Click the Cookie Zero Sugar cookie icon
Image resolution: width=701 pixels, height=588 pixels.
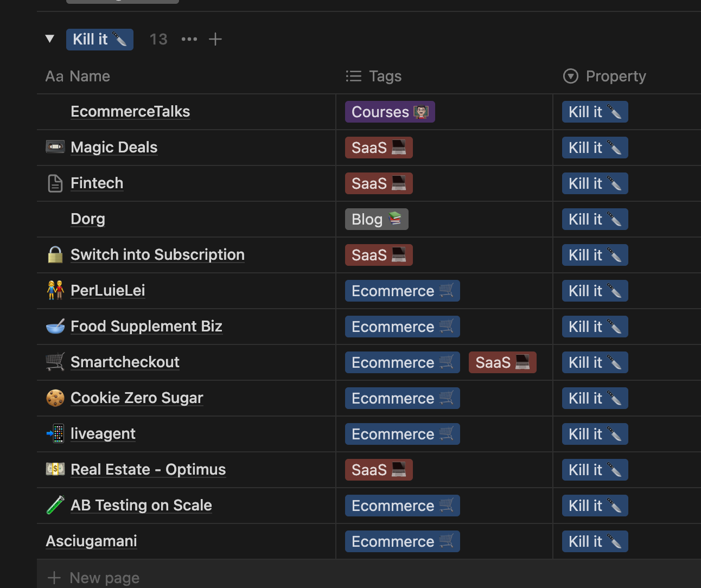pos(55,398)
